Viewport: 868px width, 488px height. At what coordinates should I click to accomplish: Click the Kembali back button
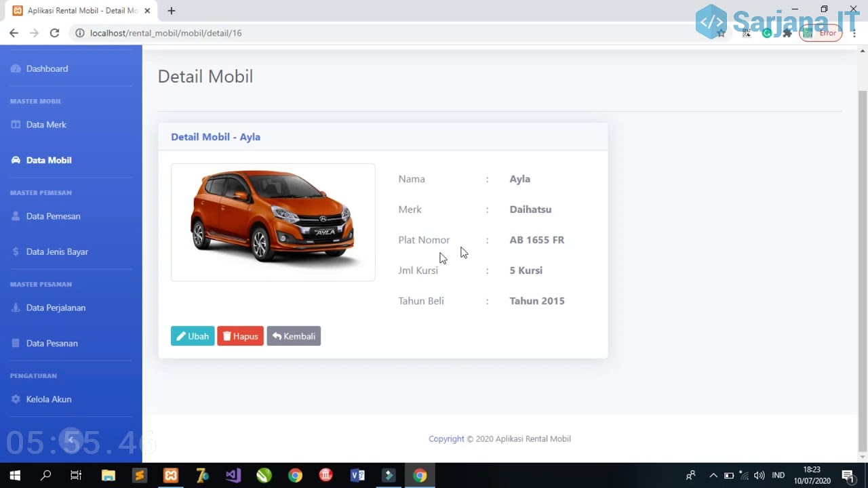coord(294,336)
